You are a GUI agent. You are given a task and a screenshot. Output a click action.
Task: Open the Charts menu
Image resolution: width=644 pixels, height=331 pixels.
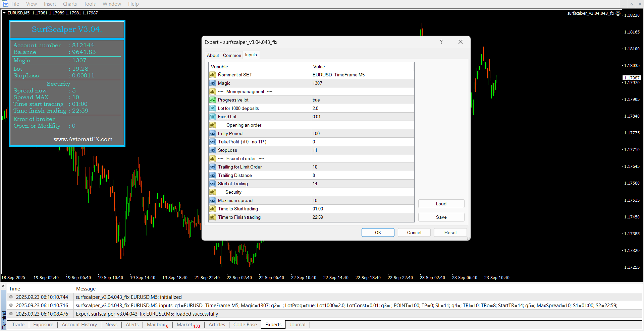point(70,4)
